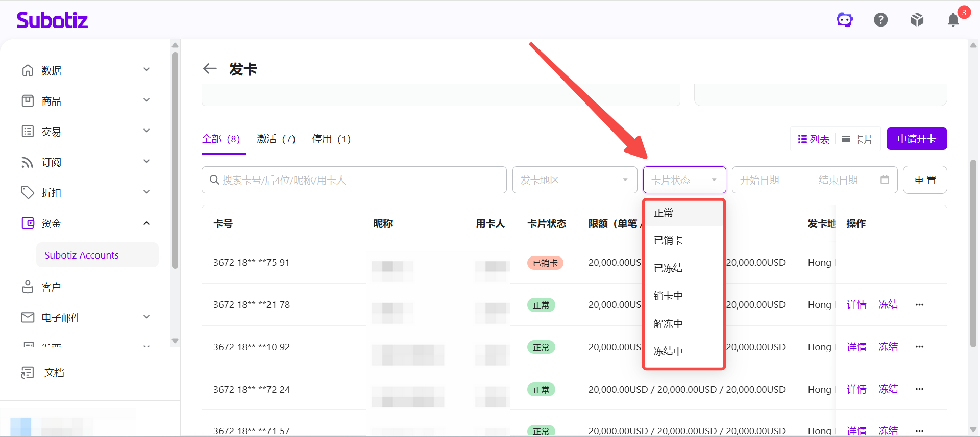Click the 折扣 tag icon in sidebar
Screen dimensions: 980x437
click(28, 192)
